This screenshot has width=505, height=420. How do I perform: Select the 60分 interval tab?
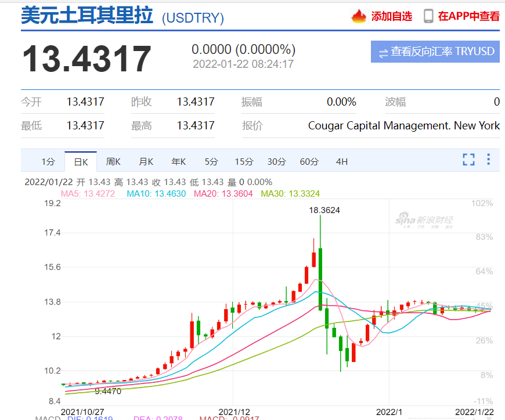(309, 162)
